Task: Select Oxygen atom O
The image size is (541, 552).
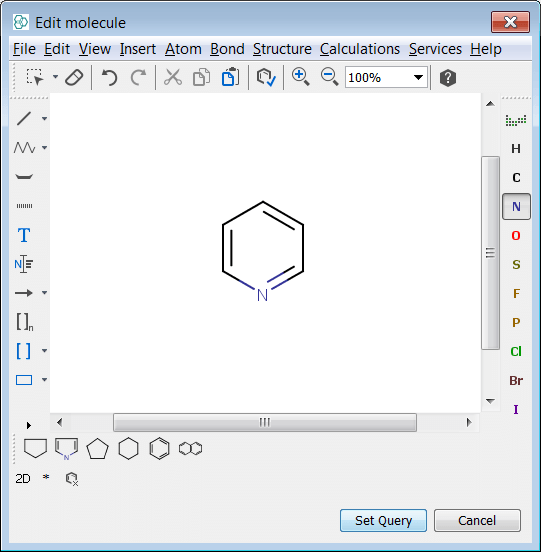Action: [x=516, y=236]
